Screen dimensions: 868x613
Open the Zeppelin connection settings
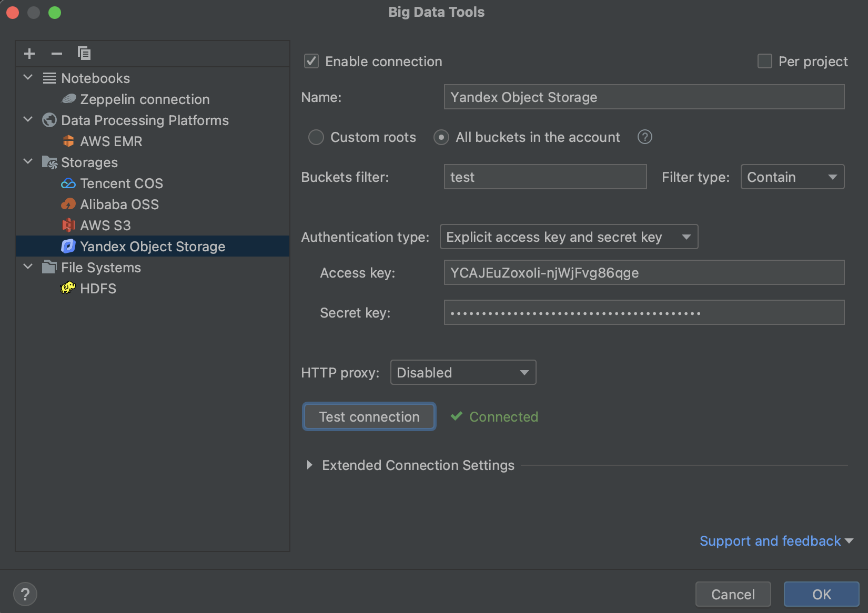pos(144,99)
